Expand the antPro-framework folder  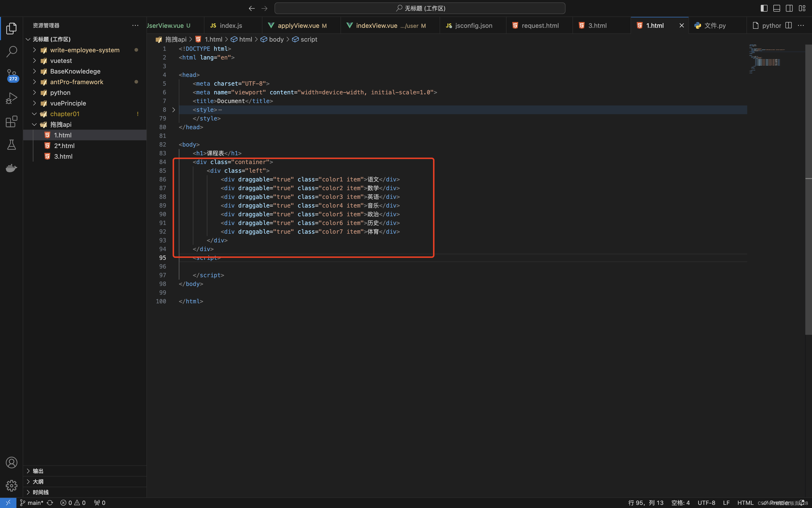click(x=34, y=82)
